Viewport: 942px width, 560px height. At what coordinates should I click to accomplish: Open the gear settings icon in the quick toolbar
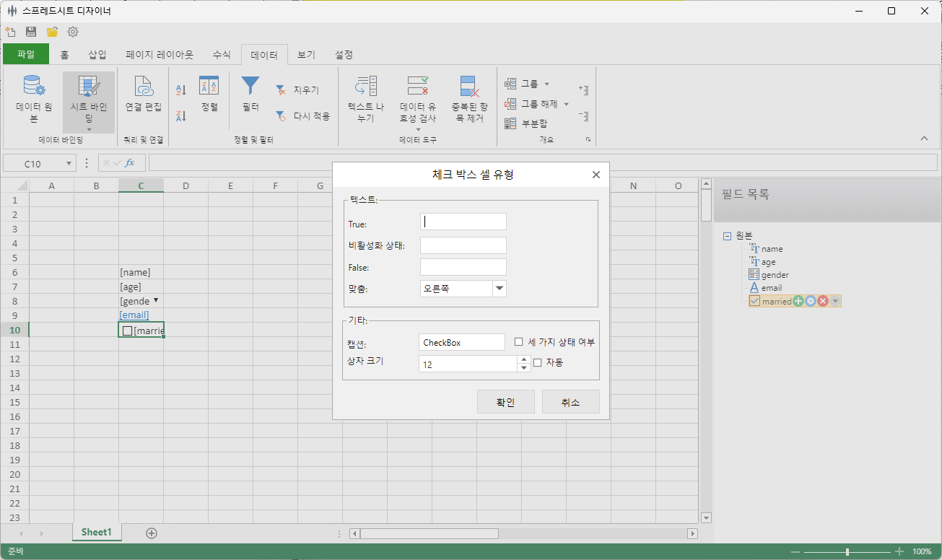click(x=73, y=32)
